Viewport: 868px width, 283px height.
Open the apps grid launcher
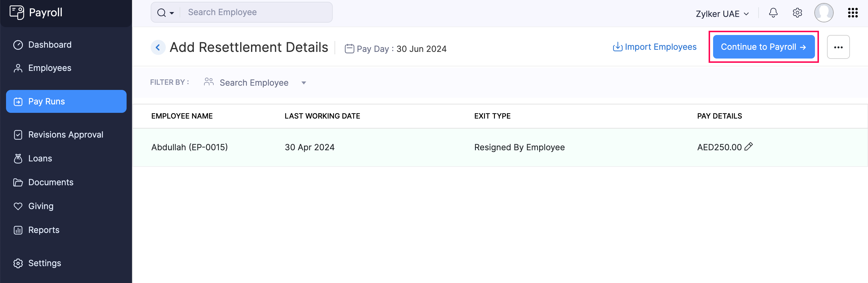point(853,13)
